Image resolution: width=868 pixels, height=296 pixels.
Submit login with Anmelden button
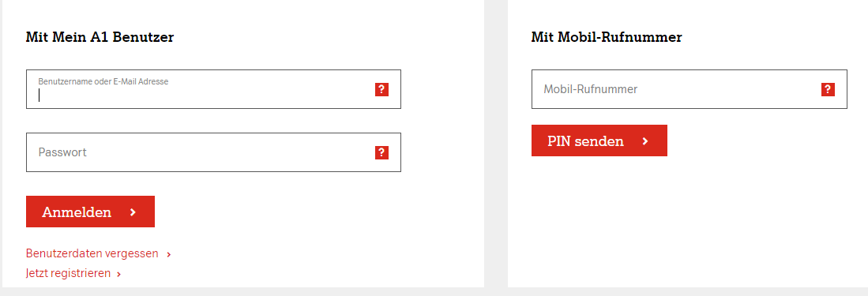click(90, 212)
